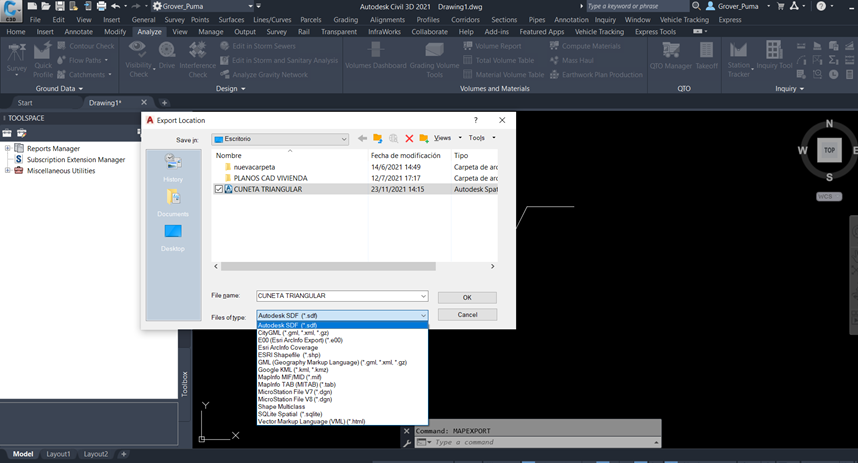Click the Quick Profile tool
Screen dimensions: 858x463
pos(43,61)
